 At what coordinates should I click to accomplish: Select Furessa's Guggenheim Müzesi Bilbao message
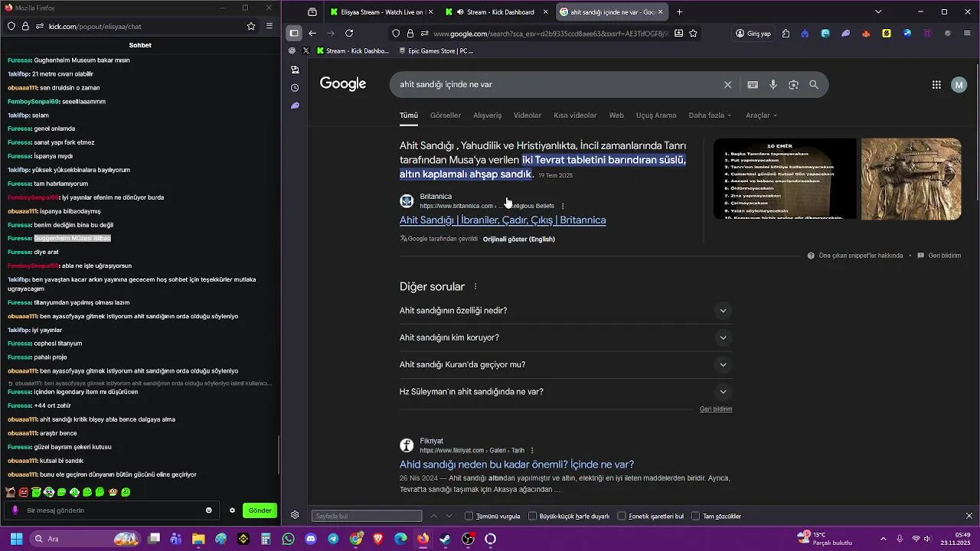(73, 239)
